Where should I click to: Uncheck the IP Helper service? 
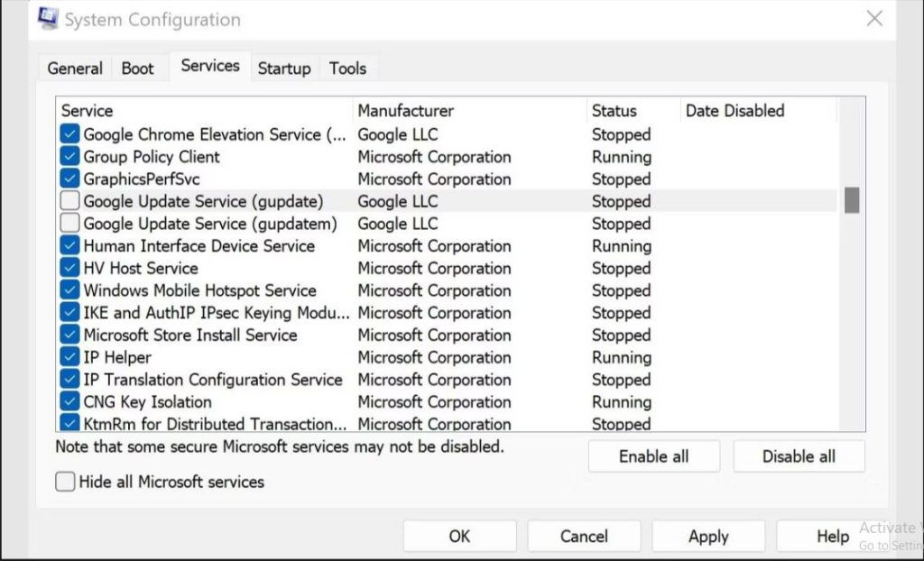(69, 357)
